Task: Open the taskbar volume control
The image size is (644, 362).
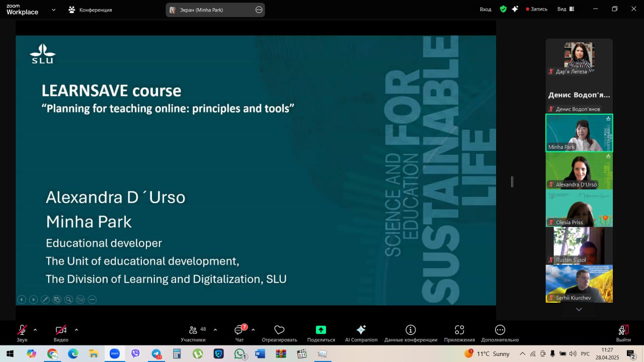Action: [x=573, y=353]
